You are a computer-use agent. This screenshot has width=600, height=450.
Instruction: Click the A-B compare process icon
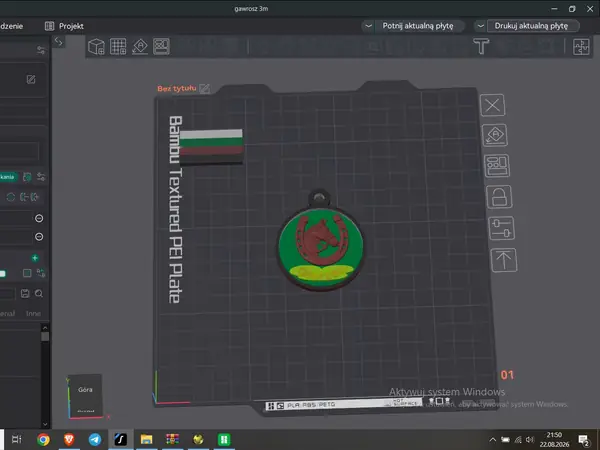pos(41,273)
